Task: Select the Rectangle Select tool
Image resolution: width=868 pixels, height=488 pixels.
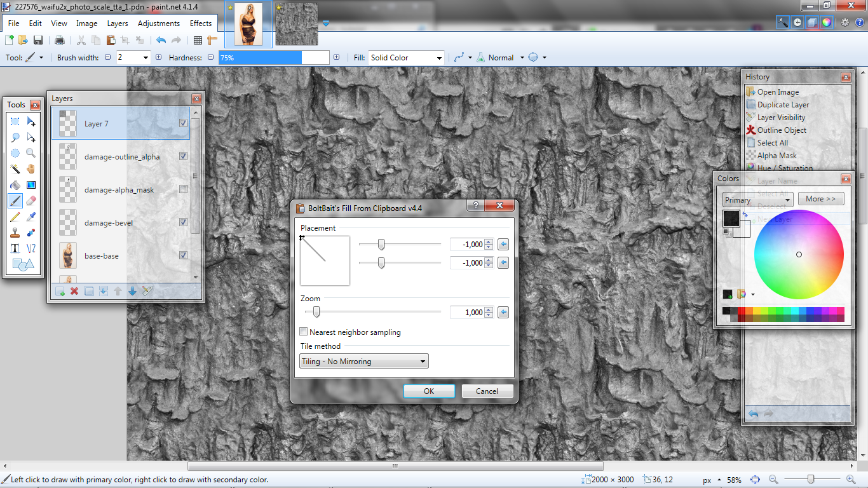Action: tap(15, 121)
